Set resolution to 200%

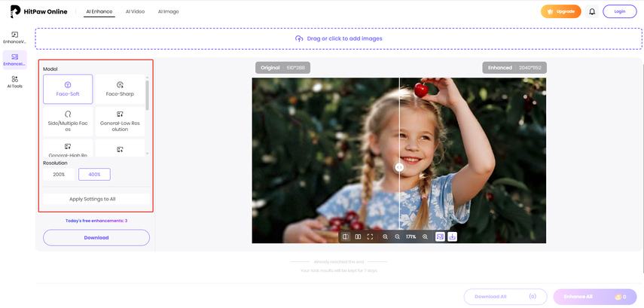point(59,174)
